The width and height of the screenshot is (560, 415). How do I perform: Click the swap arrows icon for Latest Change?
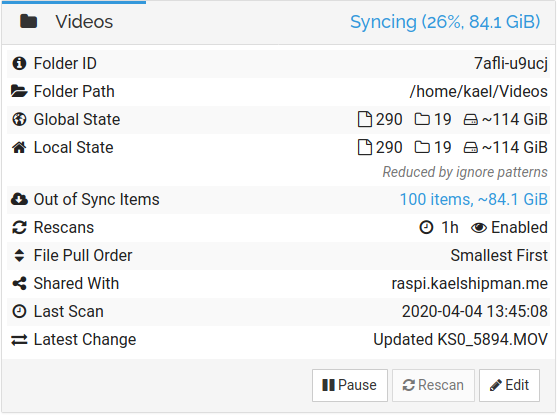tap(19, 340)
